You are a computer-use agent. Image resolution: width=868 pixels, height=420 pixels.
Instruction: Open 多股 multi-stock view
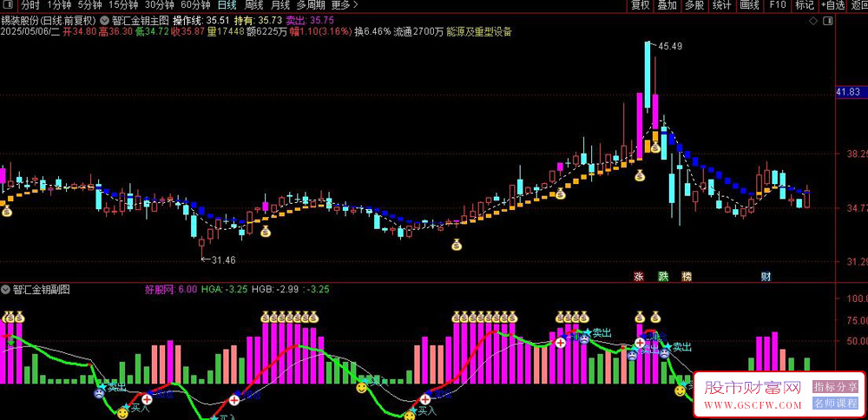[694, 5]
